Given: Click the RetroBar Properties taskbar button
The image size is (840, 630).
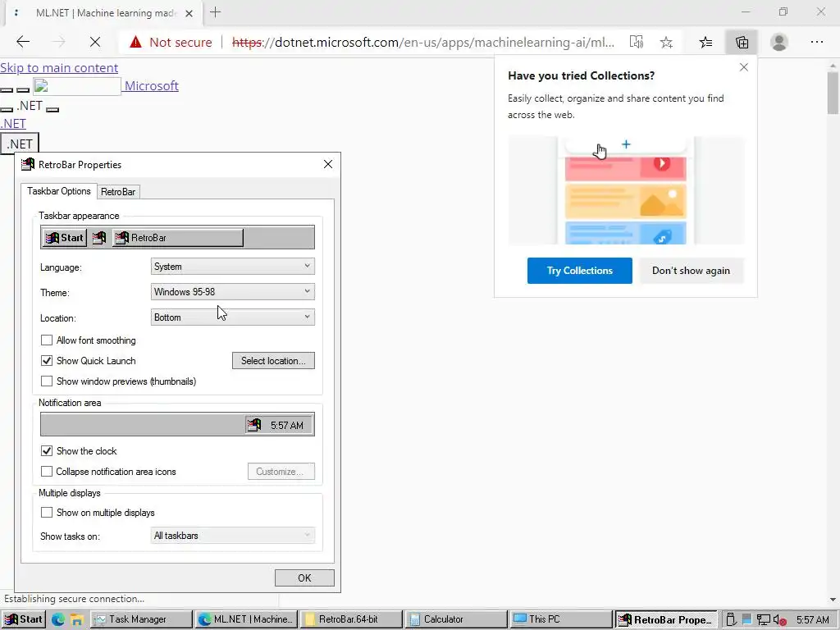Looking at the screenshot, I should coord(665,619).
